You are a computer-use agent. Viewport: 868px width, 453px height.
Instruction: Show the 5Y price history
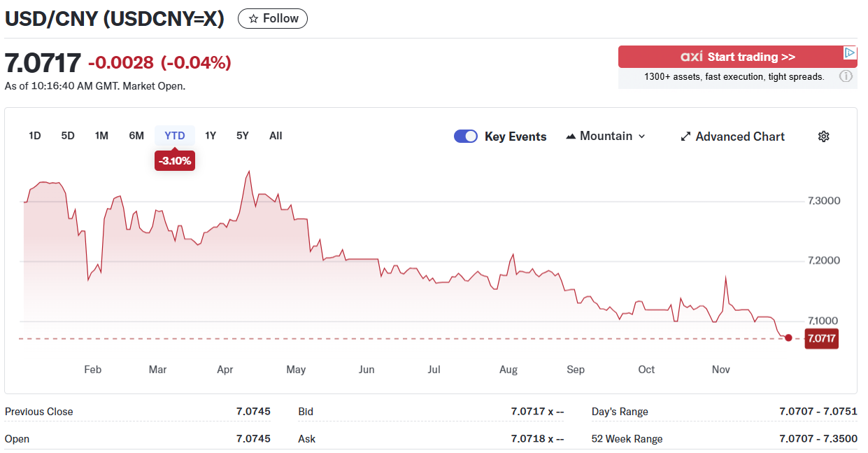243,136
